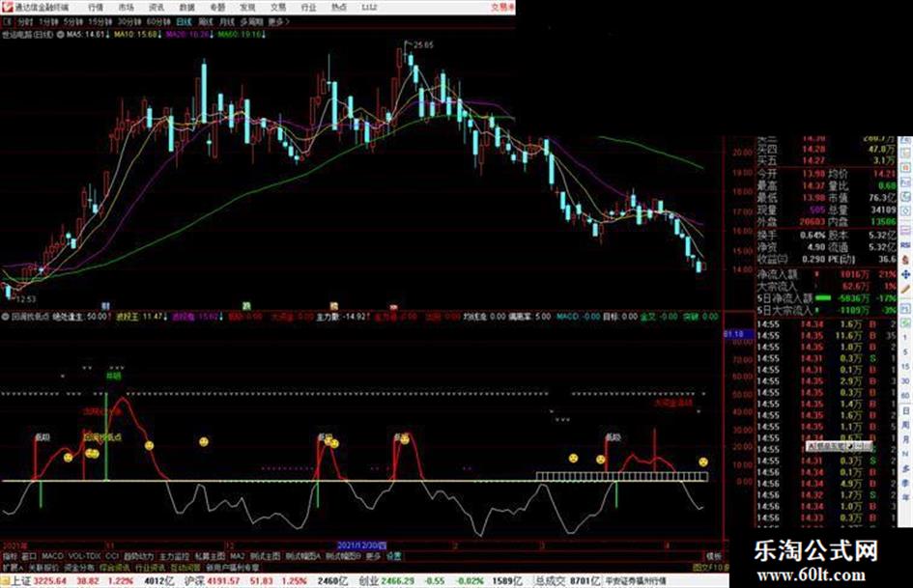The width and height of the screenshot is (913, 588).
Task: Select the 多周期 multi-period tab
Action: 251,21
